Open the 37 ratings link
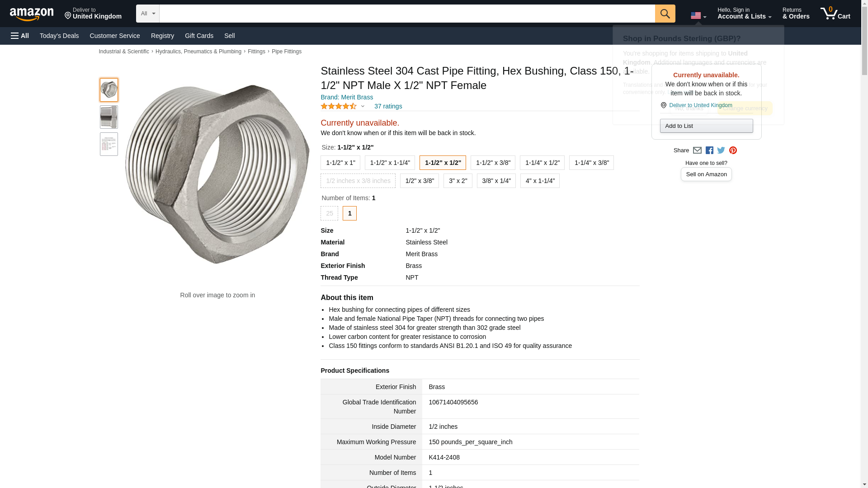Image resolution: width=868 pixels, height=488 pixels. click(x=388, y=107)
